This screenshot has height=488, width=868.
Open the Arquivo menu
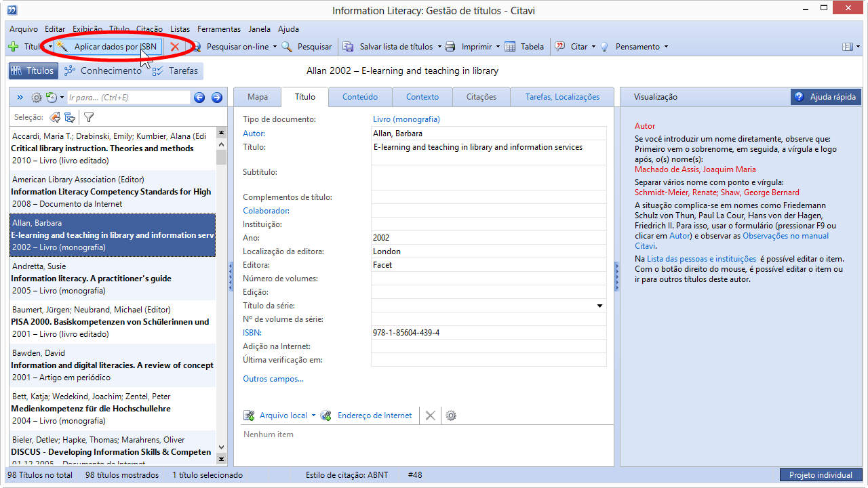24,29
